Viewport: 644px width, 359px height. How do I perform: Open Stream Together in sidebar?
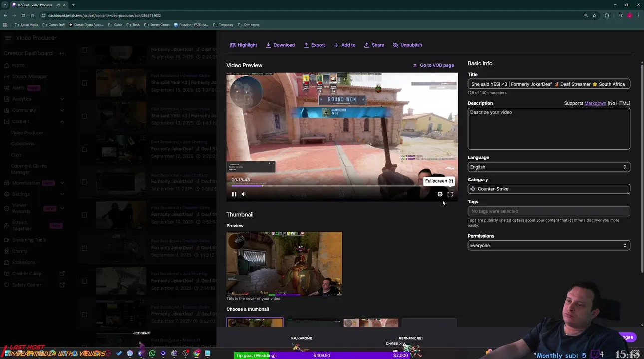[x=21, y=225]
